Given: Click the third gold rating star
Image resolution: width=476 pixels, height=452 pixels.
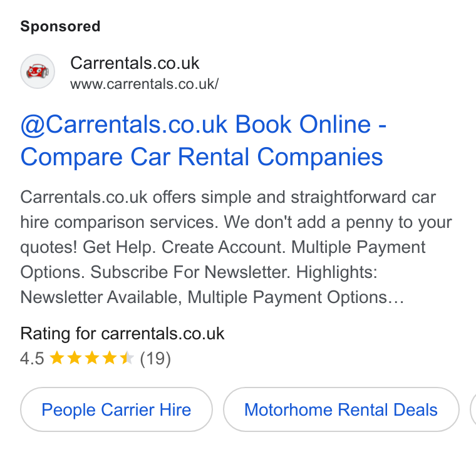Looking at the screenshot, I should coord(92,357).
